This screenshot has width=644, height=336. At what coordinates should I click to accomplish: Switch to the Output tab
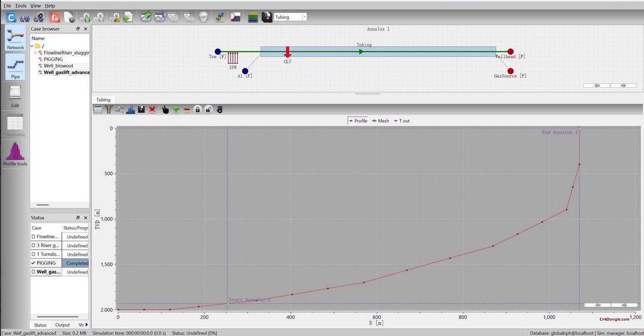63,325
